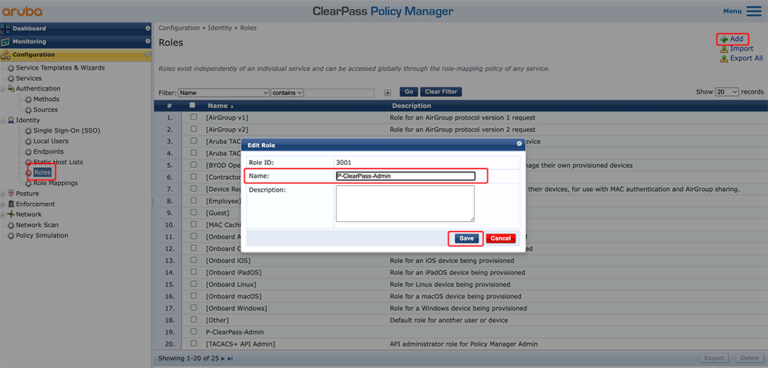This screenshot has height=368, width=768.
Task: Click the Go filter button
Action: click(x=408, y=92)
